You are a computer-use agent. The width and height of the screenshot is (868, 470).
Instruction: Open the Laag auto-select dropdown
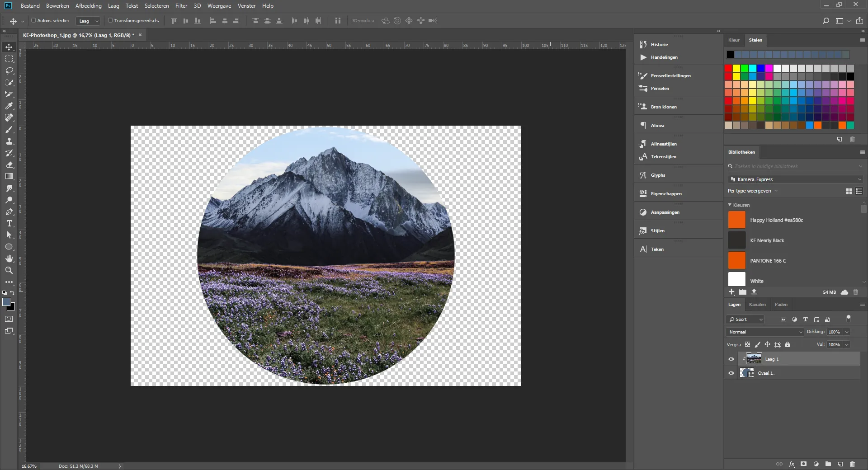(88, 21)
